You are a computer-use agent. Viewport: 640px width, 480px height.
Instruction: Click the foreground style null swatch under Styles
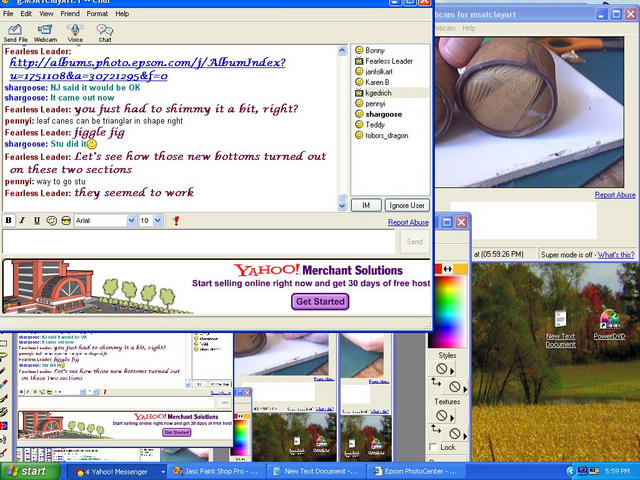pos(441,369)
